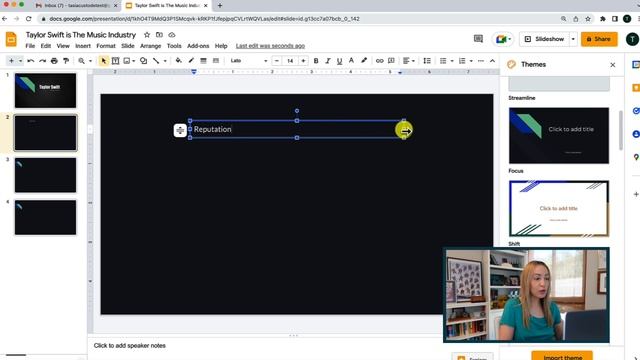This screenshot has width=640, height=360.
Task: Open comment history next to Meet button
Action: (478, 39)
